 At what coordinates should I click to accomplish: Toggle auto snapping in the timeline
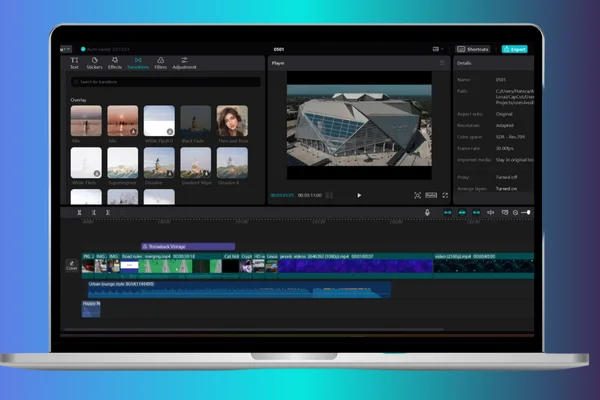462,212
